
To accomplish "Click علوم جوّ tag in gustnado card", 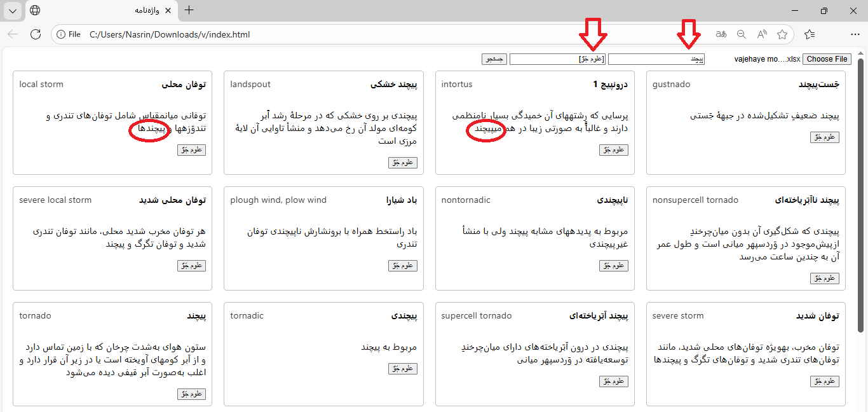I will pyautogui.click(x=824, y=137).
